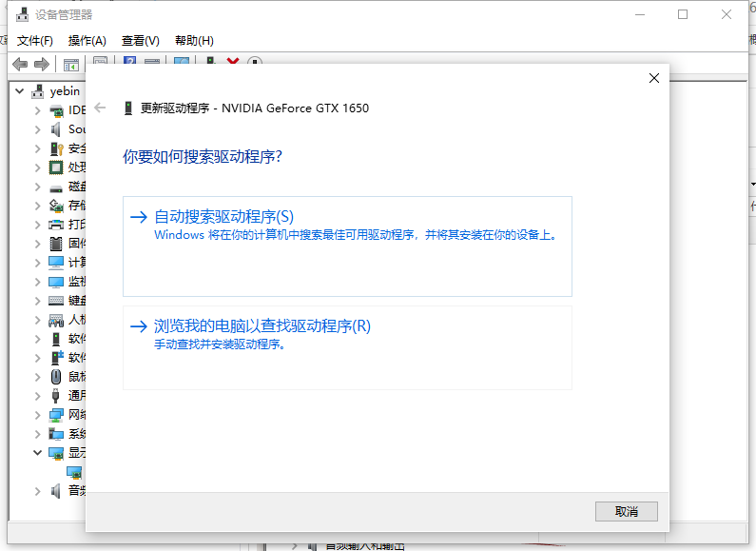Click the IDE controller icon in the tree
Image resolution: width=756 pixels, height=551 pixels.
click(56, 110)
